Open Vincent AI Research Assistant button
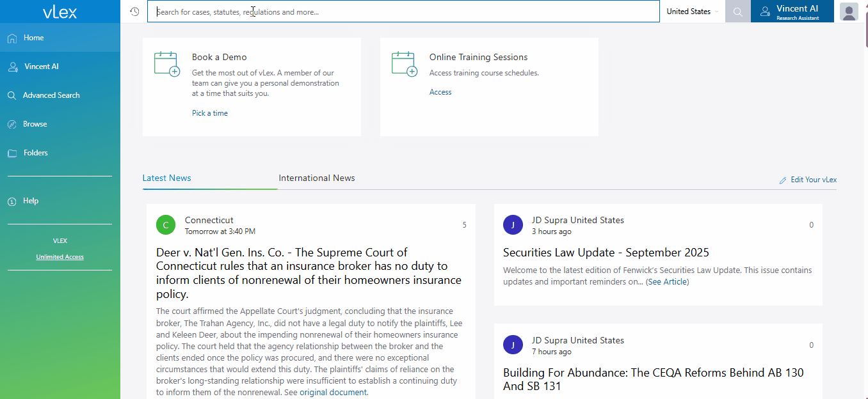Viewport: 868px width, 399px height. [792, 12]
